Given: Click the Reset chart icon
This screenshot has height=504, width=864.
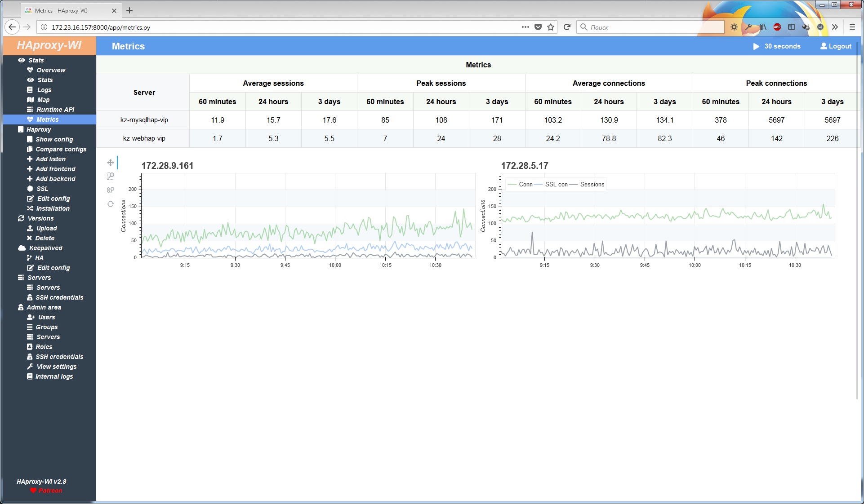Looking at the screenshot, I should tap(111, 204).
